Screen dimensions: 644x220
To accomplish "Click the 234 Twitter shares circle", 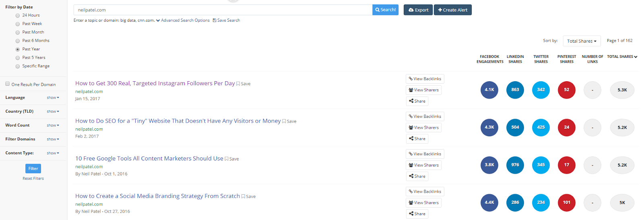I will [x=541, y=202].
